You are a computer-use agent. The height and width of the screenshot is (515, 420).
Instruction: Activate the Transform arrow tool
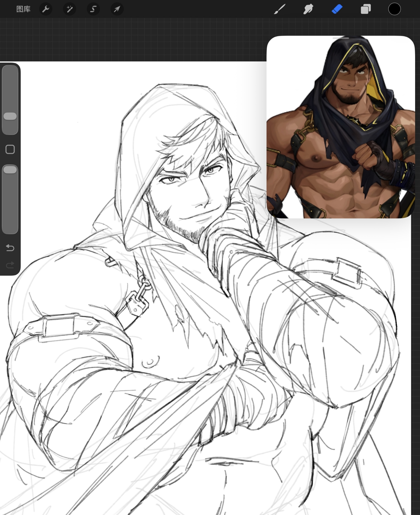[x=117, y=9]
